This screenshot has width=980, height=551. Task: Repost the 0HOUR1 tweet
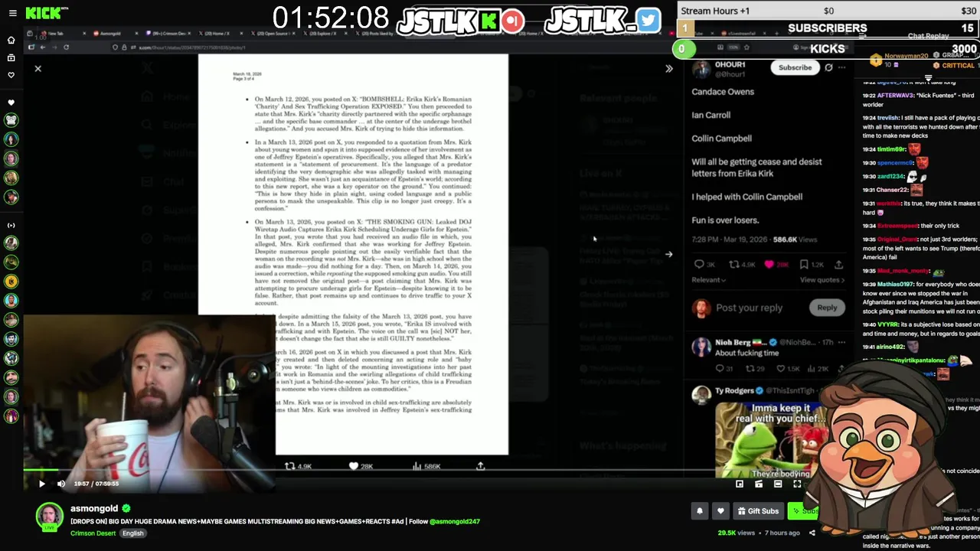pyautogui.click(x=734, y=265)
